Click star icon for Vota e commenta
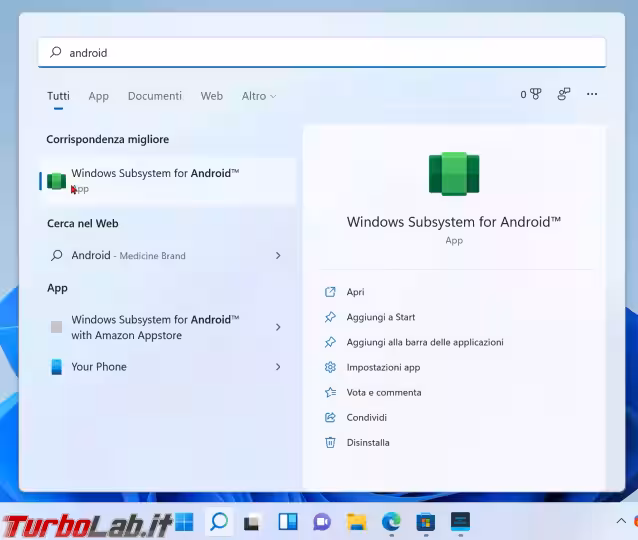This screenshot has width=638, height=540. tap(330, 393)
